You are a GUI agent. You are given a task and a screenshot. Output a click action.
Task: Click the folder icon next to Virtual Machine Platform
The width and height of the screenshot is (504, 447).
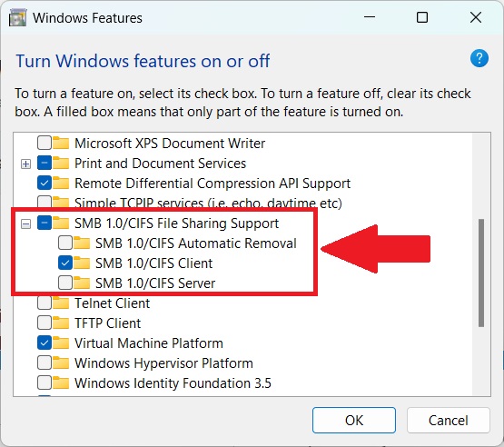pos(61,343)
